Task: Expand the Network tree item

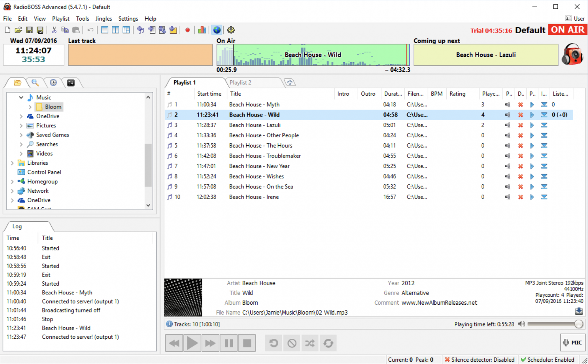Action: pyautogui.click(x=12, y=190)
